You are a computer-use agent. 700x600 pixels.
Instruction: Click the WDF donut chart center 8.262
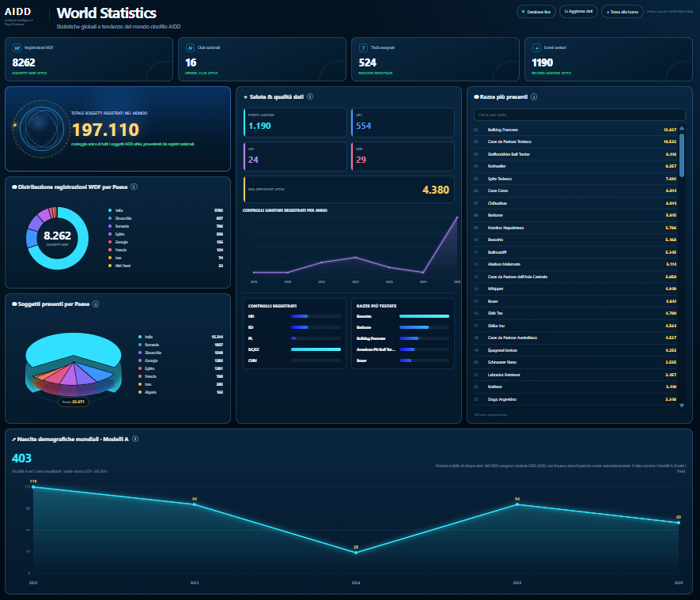pyautogui.click(x=57, y=236)
